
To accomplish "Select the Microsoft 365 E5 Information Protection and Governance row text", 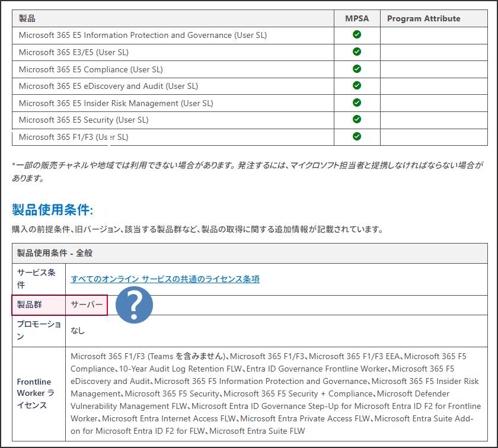I will coord(143,35).
